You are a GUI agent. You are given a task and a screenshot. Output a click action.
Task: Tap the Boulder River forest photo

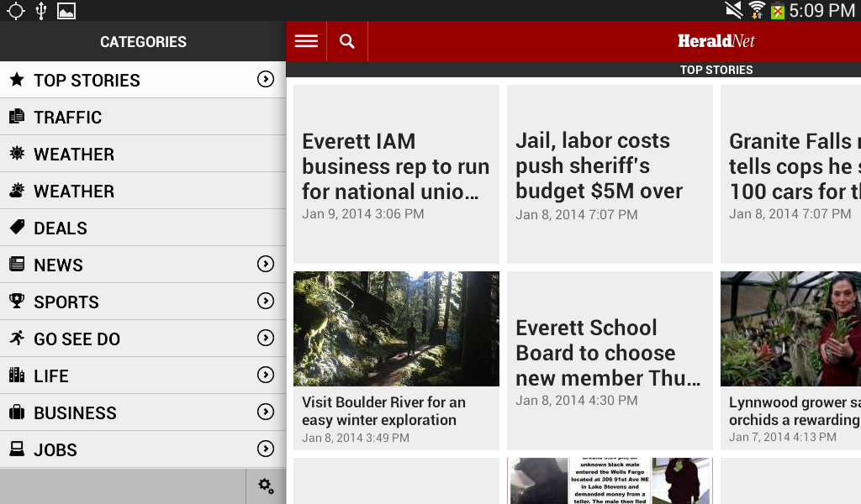click(x=397, y=329)
